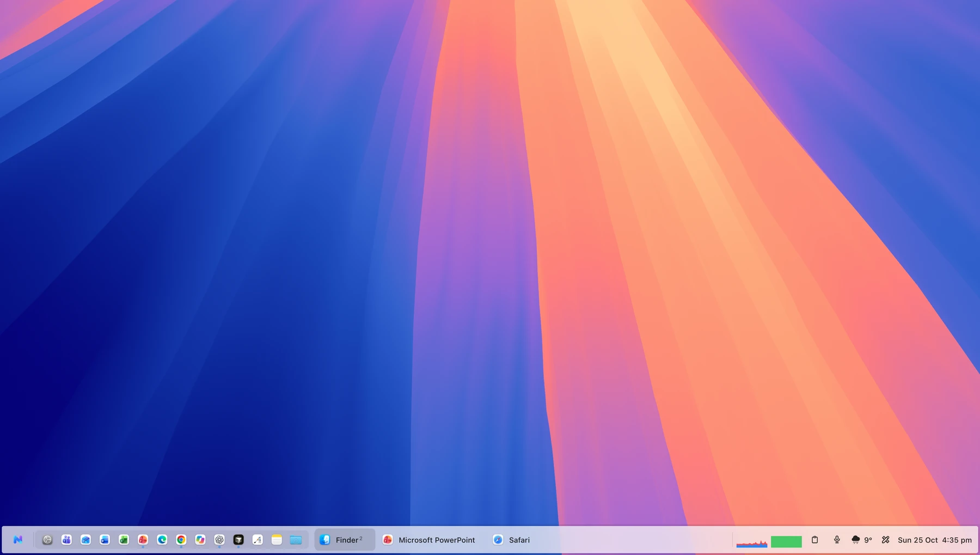The height and width of the screenshot is (555, 980).
Task: Click the 4:35 pm clock
Action: tap(957, 540)
